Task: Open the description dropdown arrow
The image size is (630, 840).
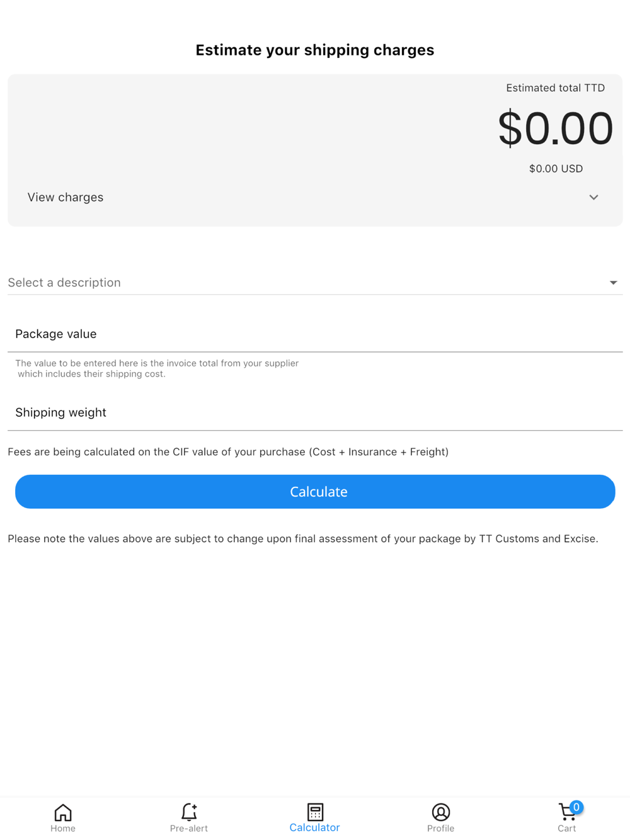Action: click(613, 283)
